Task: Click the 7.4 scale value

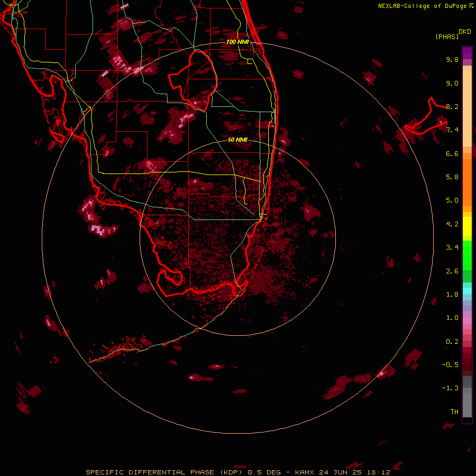Action: point(452,130)
